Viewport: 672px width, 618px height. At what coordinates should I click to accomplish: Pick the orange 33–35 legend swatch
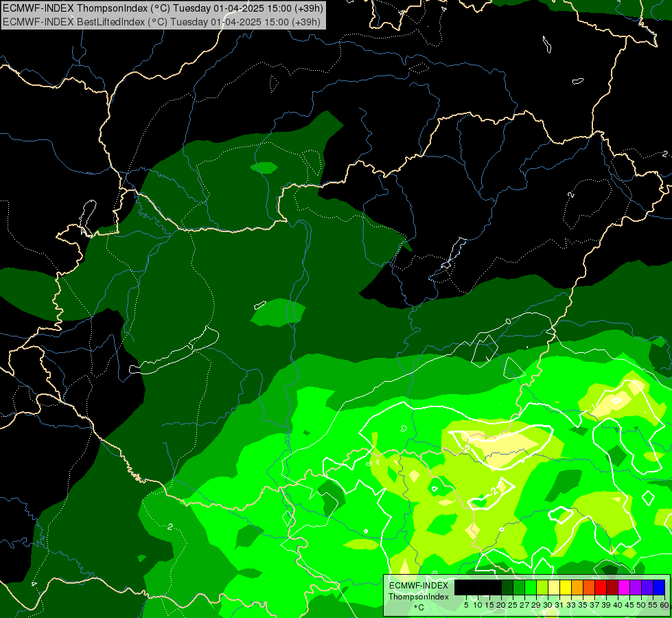[577, 587]
